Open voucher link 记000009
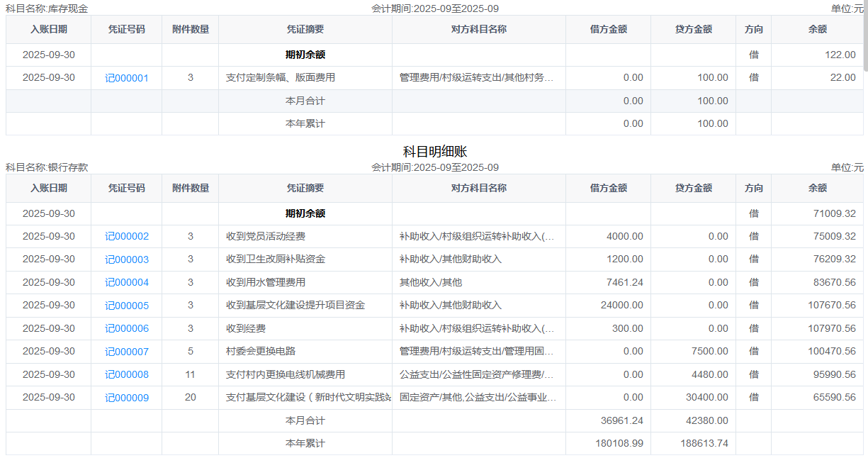Screen dimensions: 868x458 pyautogui.click(x=127, y=398)
